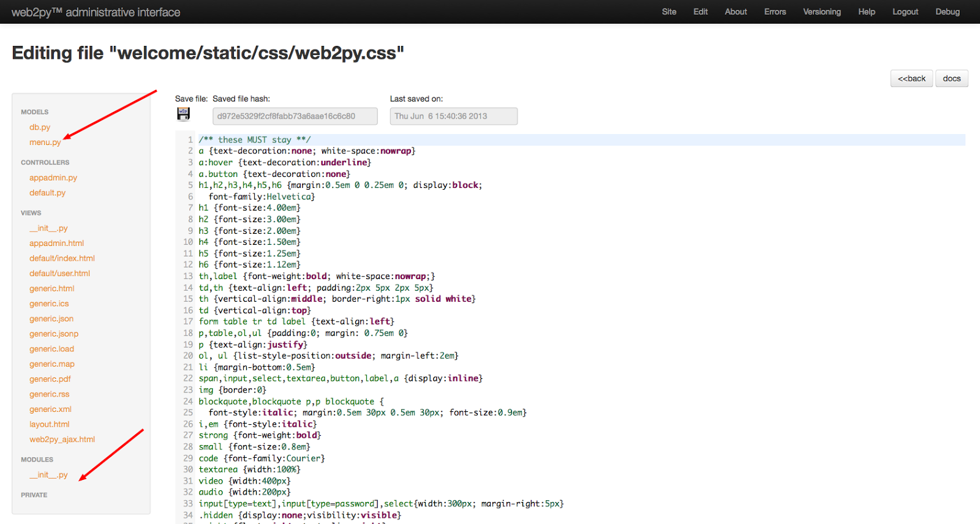
Task: Open the Help menu item
Action: [867, 12]
